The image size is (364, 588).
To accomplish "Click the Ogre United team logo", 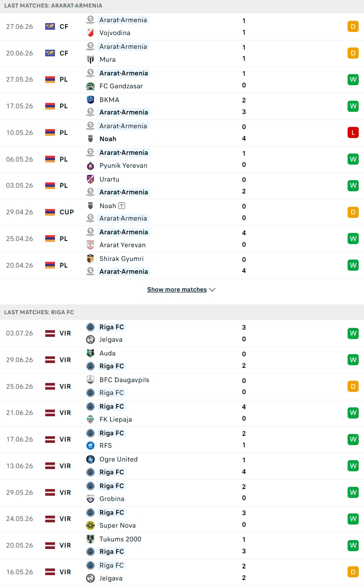I will pyautogui.click(x=90, y=459).
